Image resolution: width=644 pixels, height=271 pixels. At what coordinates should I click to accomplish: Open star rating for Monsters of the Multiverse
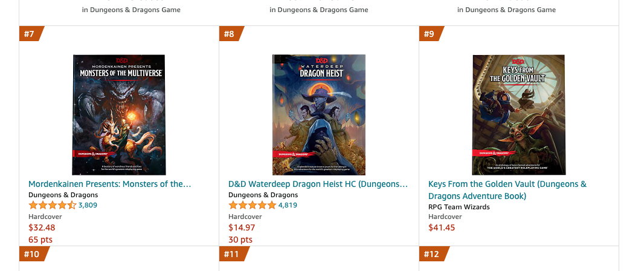(x=52, y=205)
